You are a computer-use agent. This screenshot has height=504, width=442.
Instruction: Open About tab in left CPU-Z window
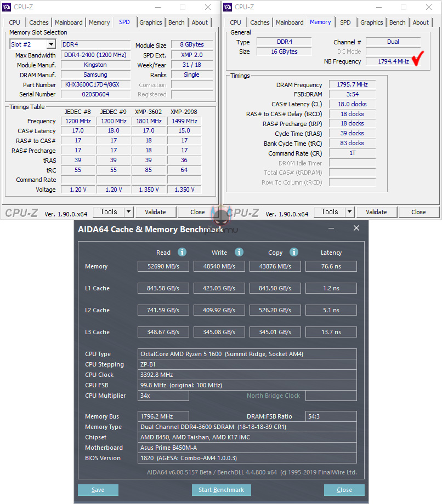(200, 22)
